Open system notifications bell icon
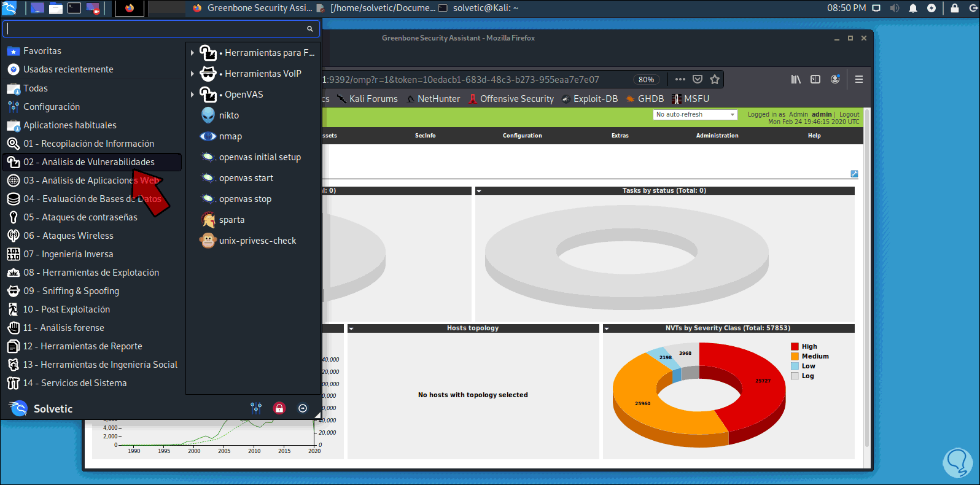This screenshot has width=980, height=485. point(913,8)
